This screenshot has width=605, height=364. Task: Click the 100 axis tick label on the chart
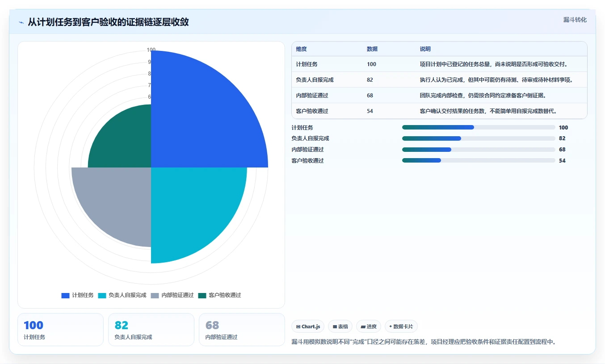[151, 50]
